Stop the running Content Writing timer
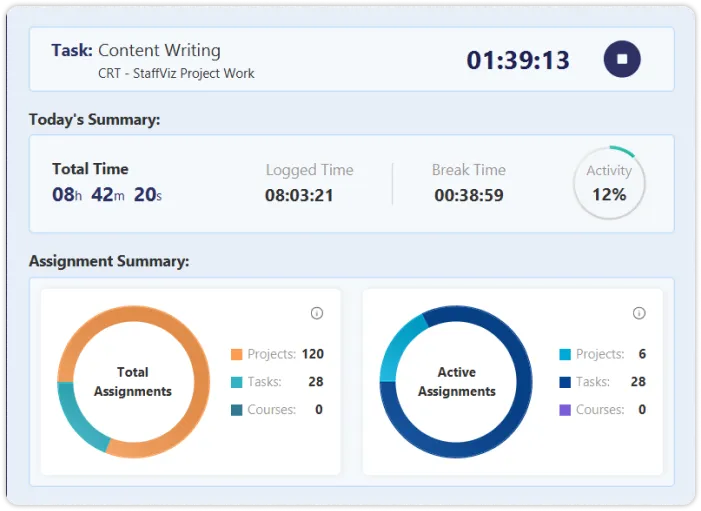The width and height of the screenshot is (701, 511). [x=622, y=59]
